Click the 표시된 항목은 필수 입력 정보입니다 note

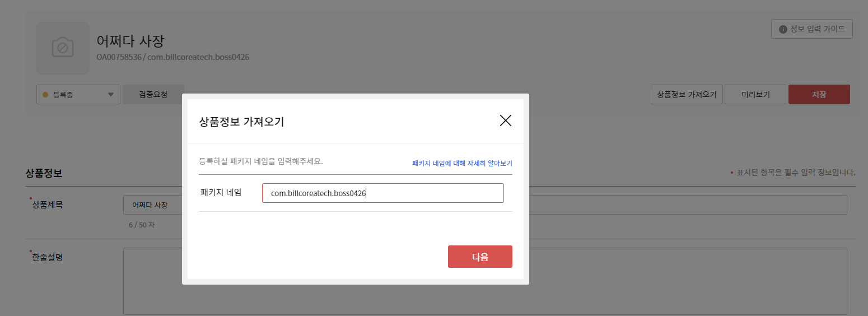point(793,173)
